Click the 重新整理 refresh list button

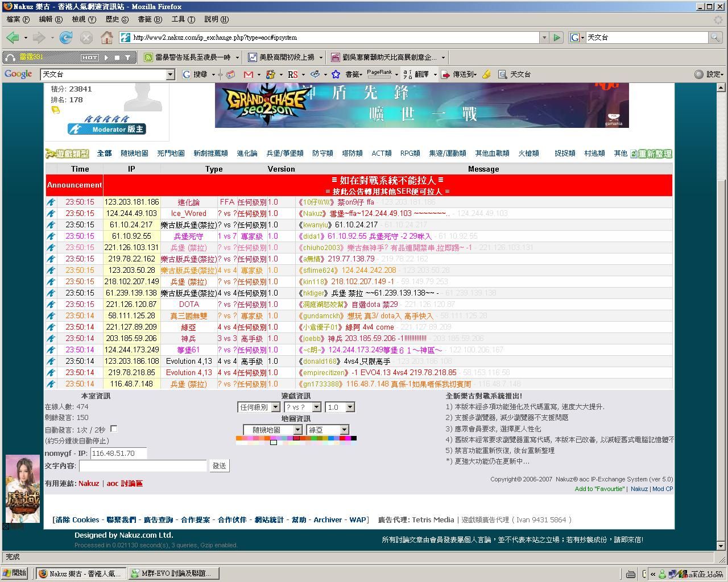point(651,153)
